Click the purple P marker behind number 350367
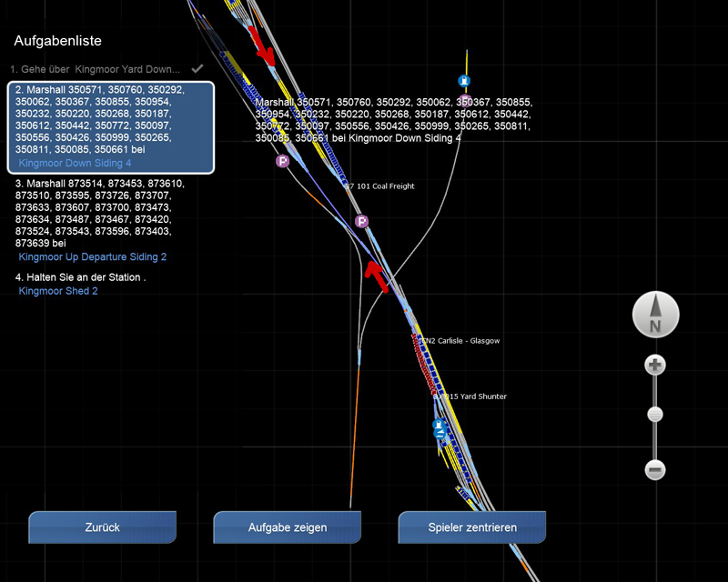The width and height of the screenshot is (728, 582). [x=465, y=101]
